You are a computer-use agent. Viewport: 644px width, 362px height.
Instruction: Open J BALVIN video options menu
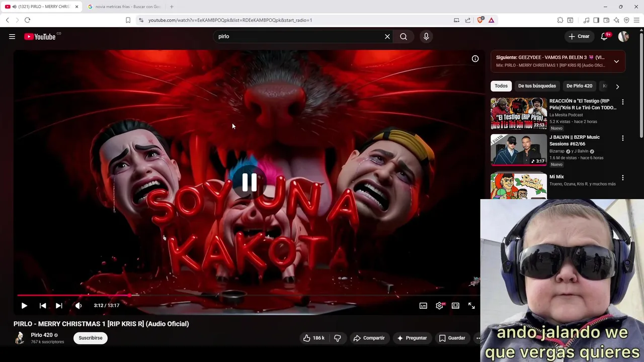(x=623, y=138)
